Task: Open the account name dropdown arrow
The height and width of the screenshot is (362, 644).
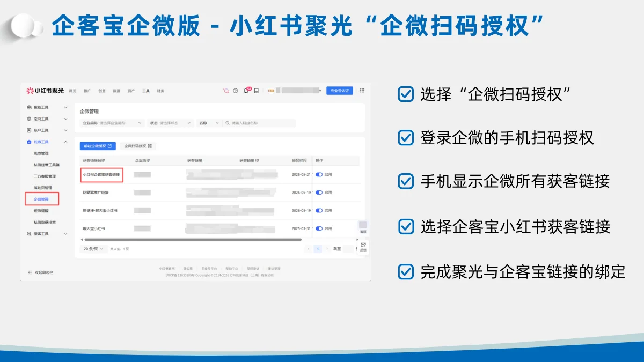Action: tap(320, 91)
